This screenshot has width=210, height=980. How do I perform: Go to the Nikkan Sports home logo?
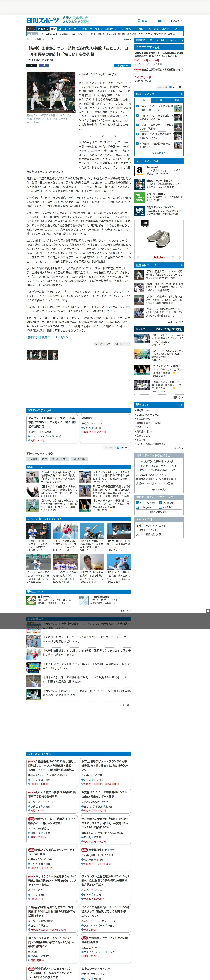click(43, 21)
